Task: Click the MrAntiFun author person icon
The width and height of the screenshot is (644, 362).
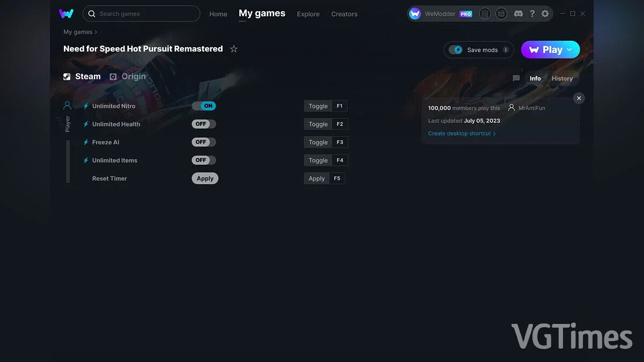Action: coord(511,108)
